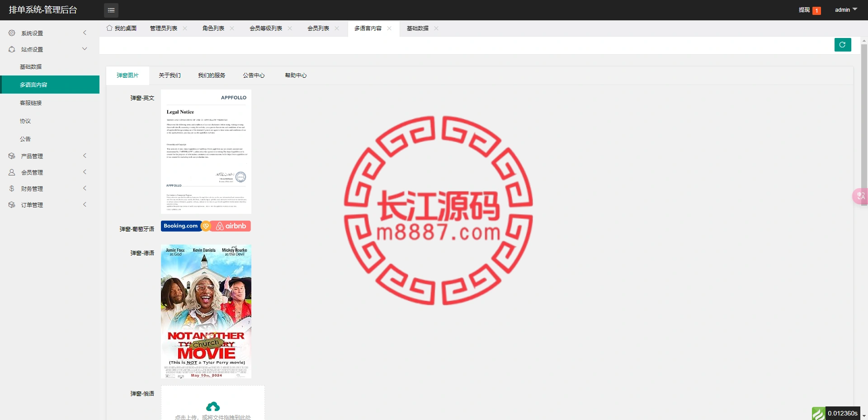Switch to the 关于我们 tab
Viewport: 868px width, 420px height.
click(x=170, y=76)
